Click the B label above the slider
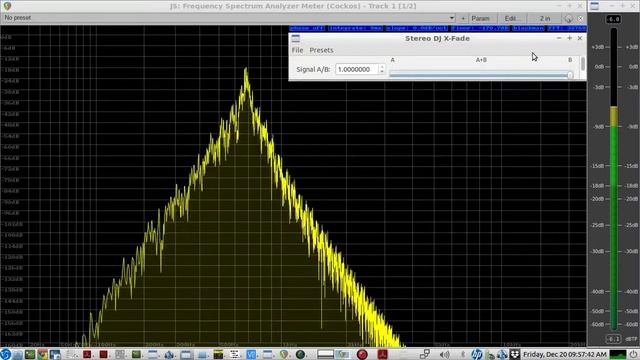 click(x=570, y=60)
